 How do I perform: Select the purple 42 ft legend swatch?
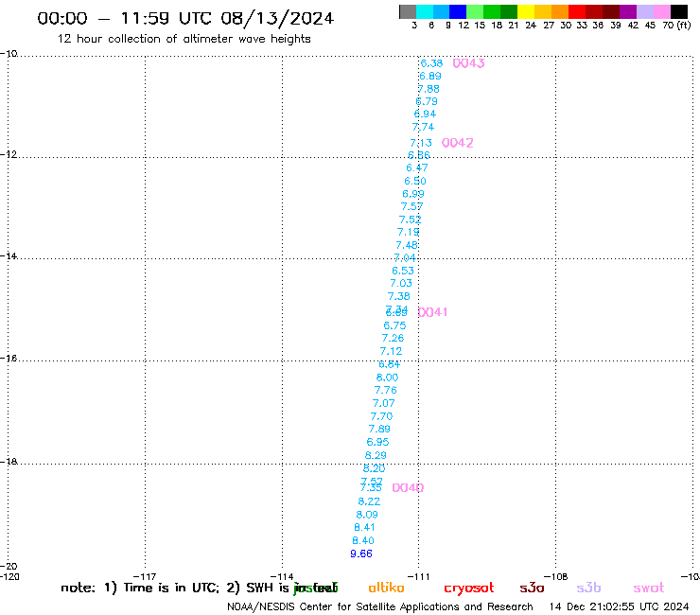click(628, 11)
